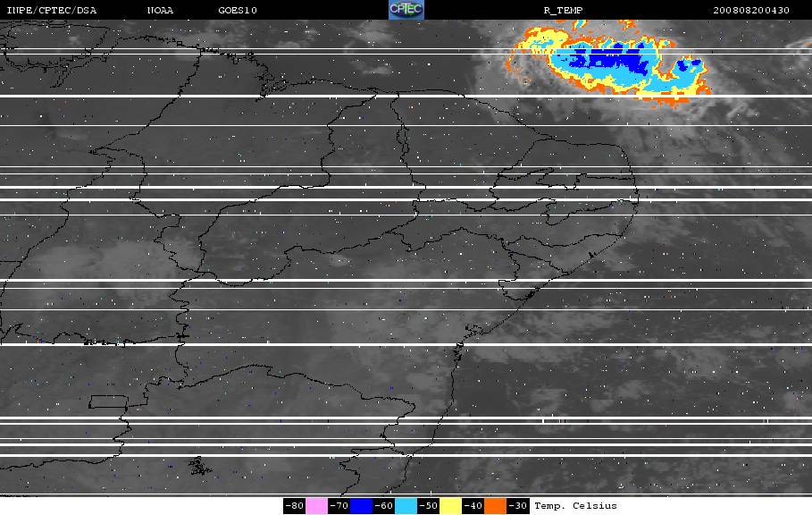The width and height of the screenshot is (812, 515).
Task: Click the -50 legend value
Action: (428, 506)
